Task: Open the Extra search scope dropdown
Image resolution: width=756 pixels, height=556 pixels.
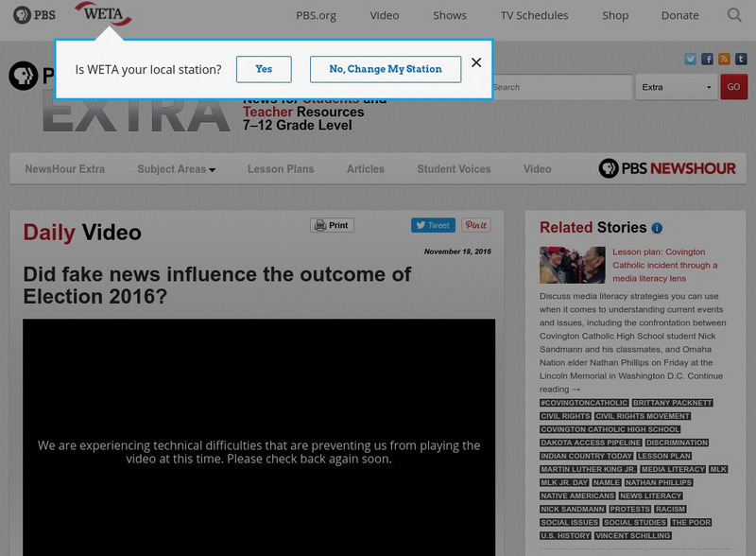Action: (677, 87)
